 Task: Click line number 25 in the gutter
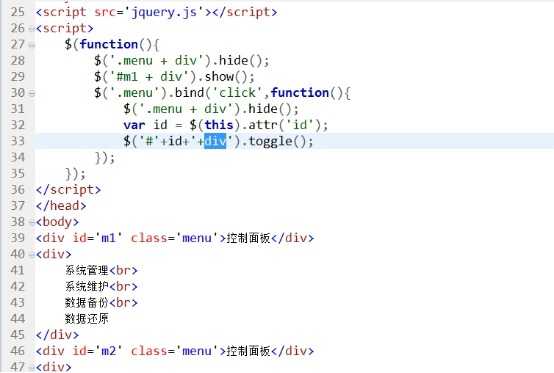[18, 12]
